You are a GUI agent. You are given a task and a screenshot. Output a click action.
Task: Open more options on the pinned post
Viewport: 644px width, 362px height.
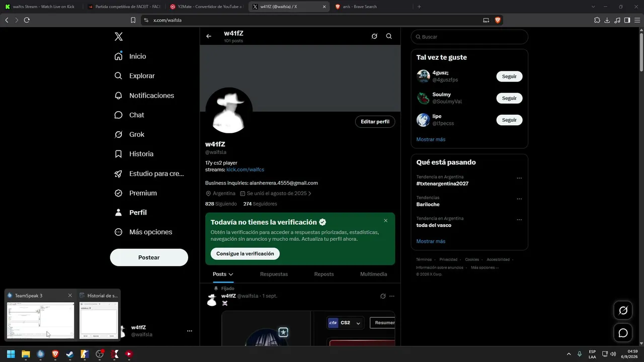point(392,296)
